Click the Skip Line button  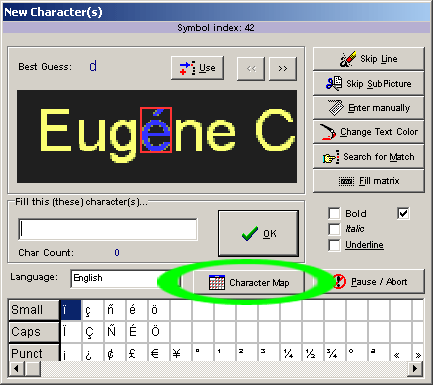[x=369, y=59]
